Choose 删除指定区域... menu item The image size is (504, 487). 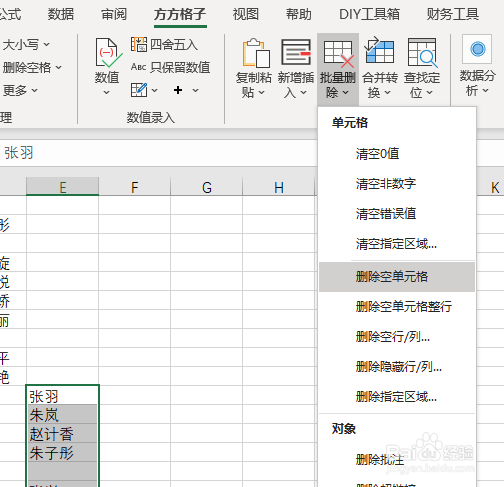397,397
